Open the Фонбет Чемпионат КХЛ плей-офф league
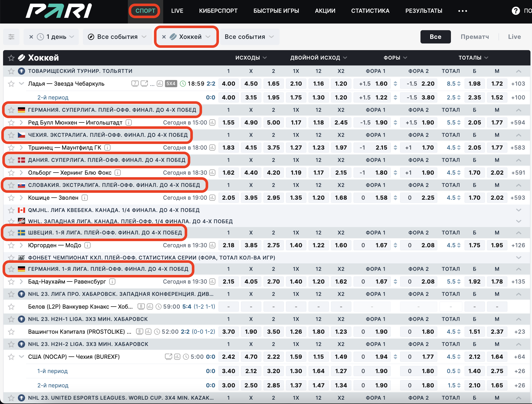The width and height of the screenshot is (532, 404). point(151,258)
